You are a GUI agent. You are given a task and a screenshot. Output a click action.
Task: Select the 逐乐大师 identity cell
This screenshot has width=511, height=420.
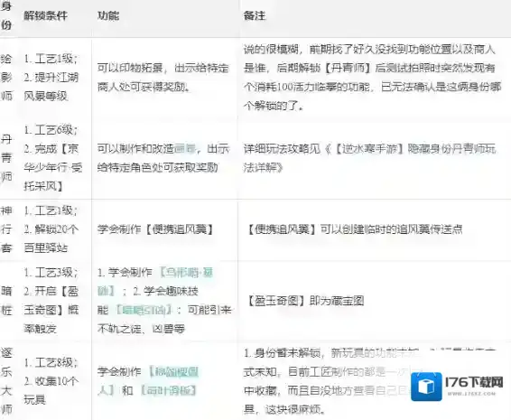coord(6,381)
